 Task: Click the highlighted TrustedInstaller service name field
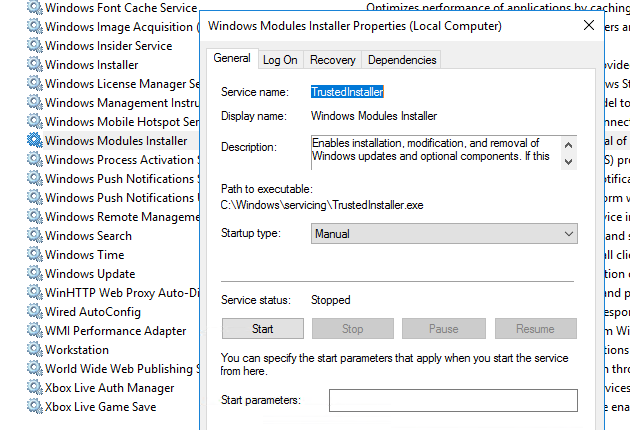point(347,92)
